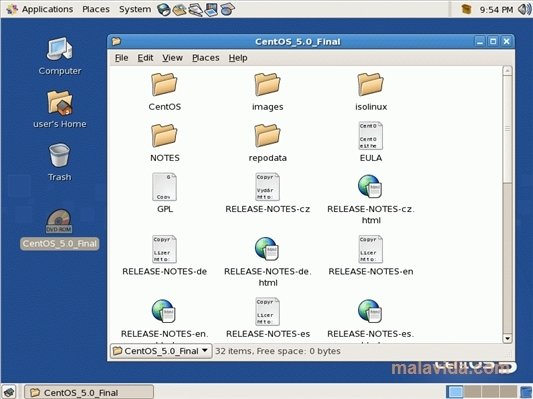The image size is (533, 399).
Task: Launch the web browser globe panel icon
Action: click(x=164, y=9)
